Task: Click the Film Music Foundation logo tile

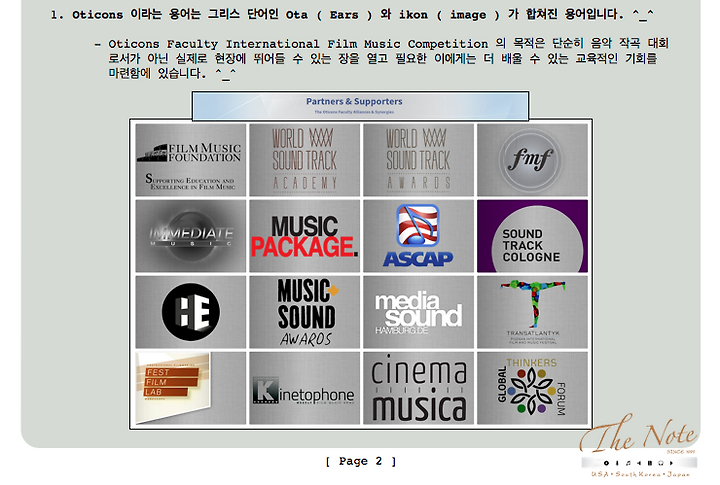Action: pos(191,160)
